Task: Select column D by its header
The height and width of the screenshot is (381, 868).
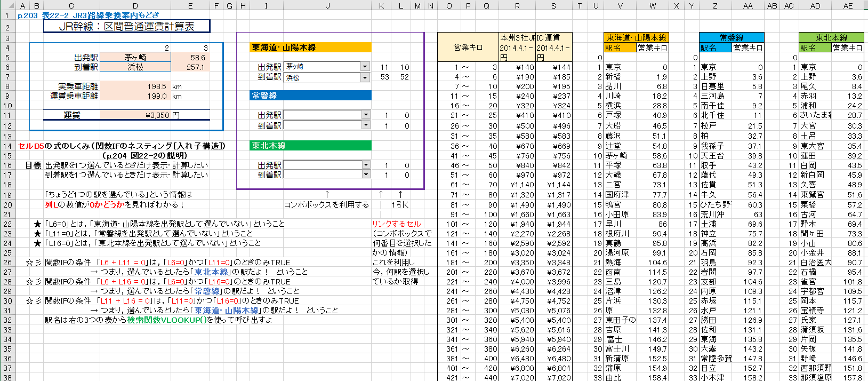Action: tap(135, 6)
